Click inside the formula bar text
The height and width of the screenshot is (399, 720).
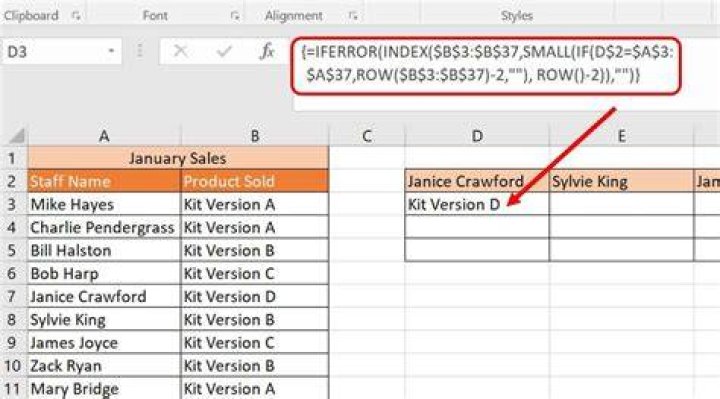pos(487,64)
